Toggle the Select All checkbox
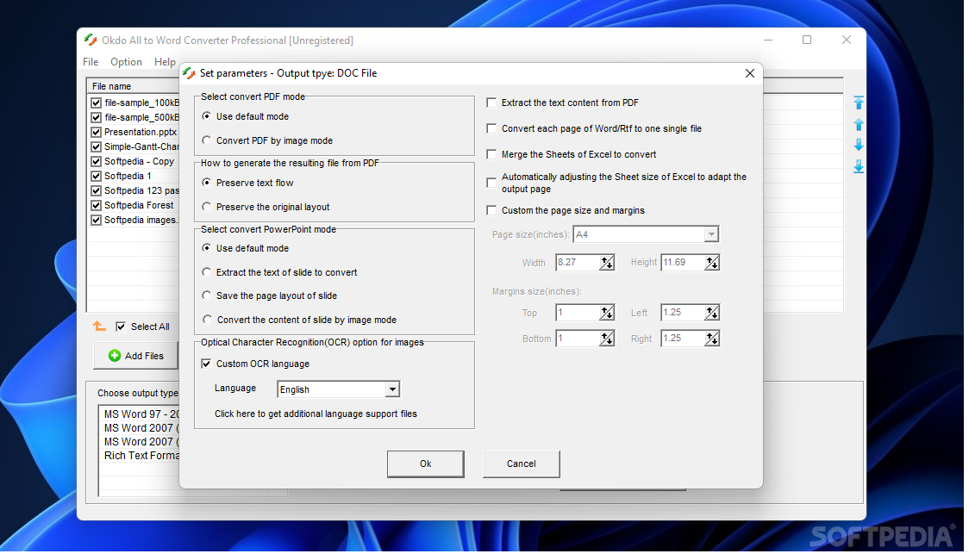Viewport: 969px width, 560px height. (121, 328)
